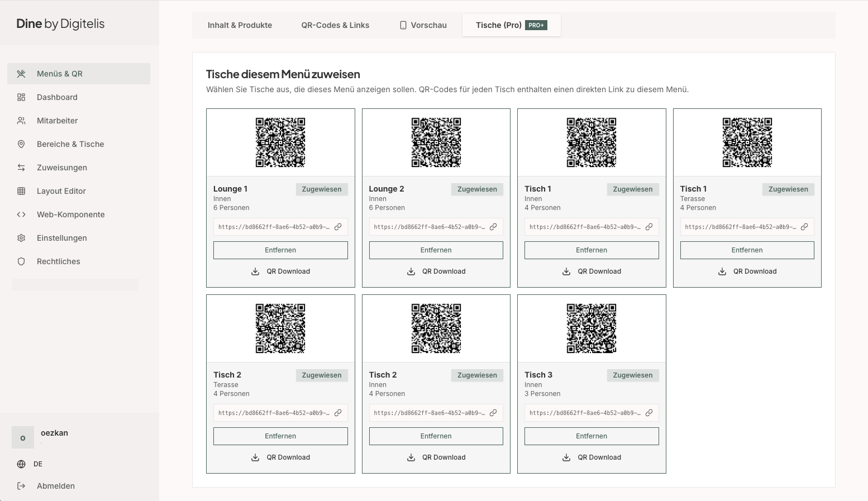
Task: Open Zuweisungen in the sidebar
Action: click(79, 168)
